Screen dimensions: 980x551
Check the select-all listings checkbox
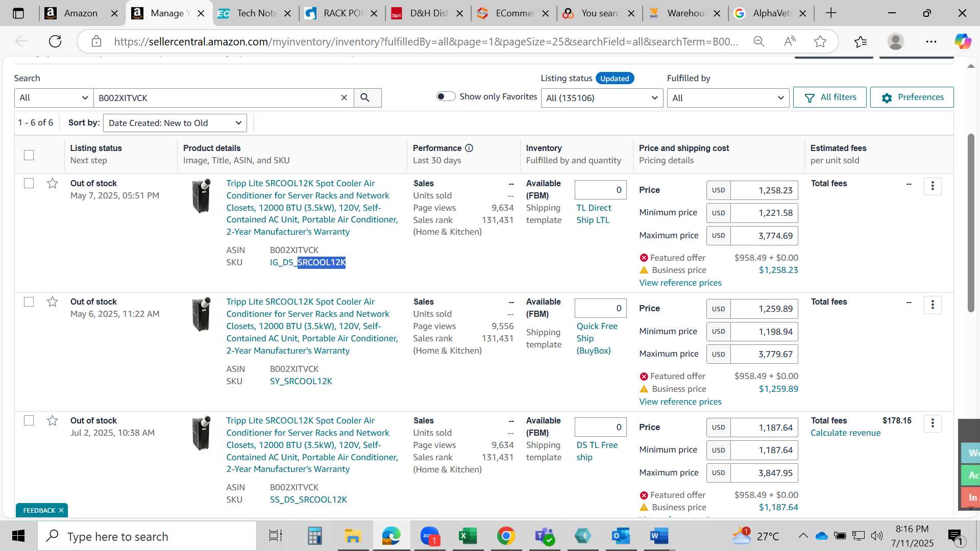[29, 155]
